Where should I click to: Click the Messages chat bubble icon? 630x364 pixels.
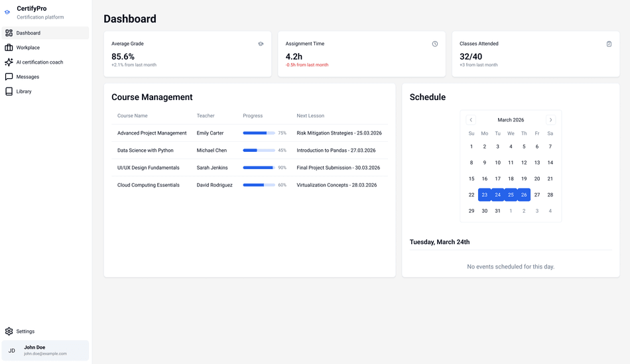[9, 77]
